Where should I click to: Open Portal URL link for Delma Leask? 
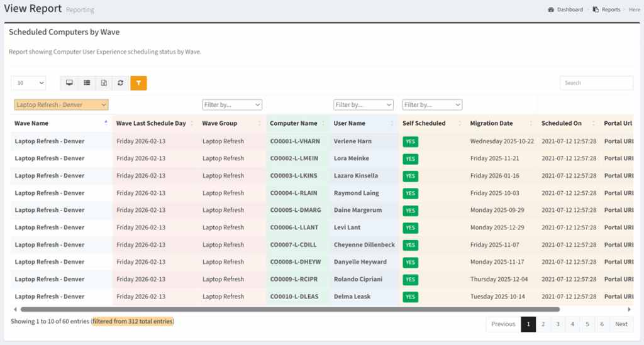(619, 296)
